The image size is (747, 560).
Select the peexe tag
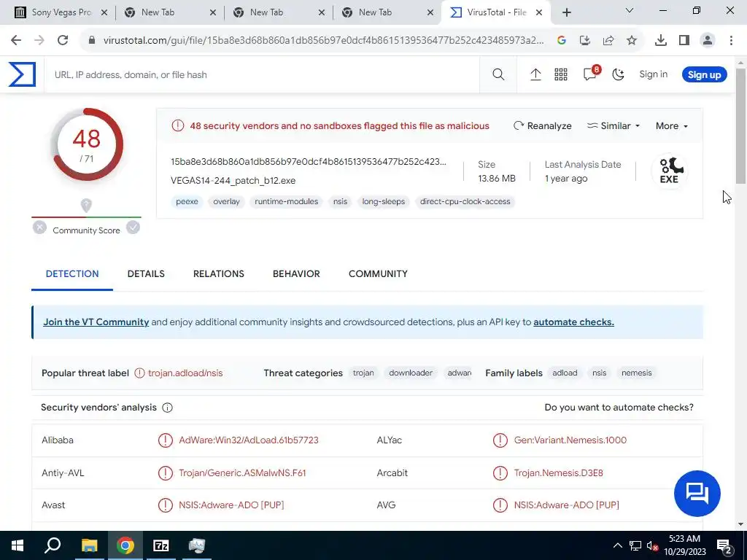click(187, 201)
